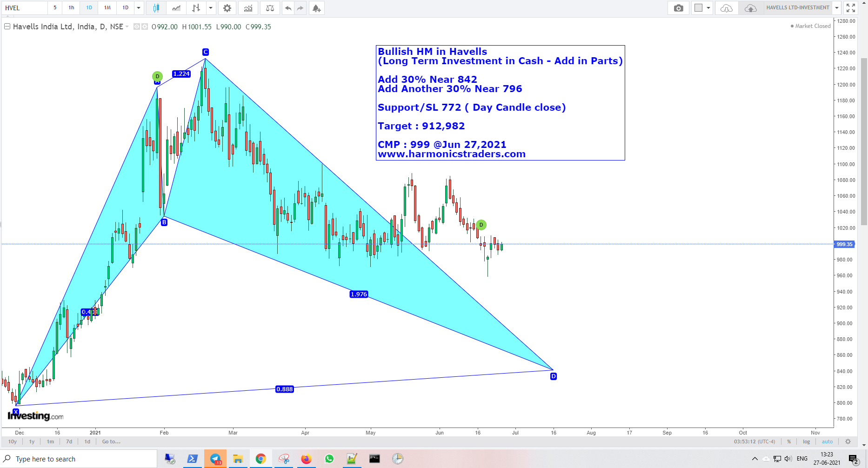Open price scale settings gear at bottom right
Viewport: 868px width, 468px height.
(x=848, y=441)
